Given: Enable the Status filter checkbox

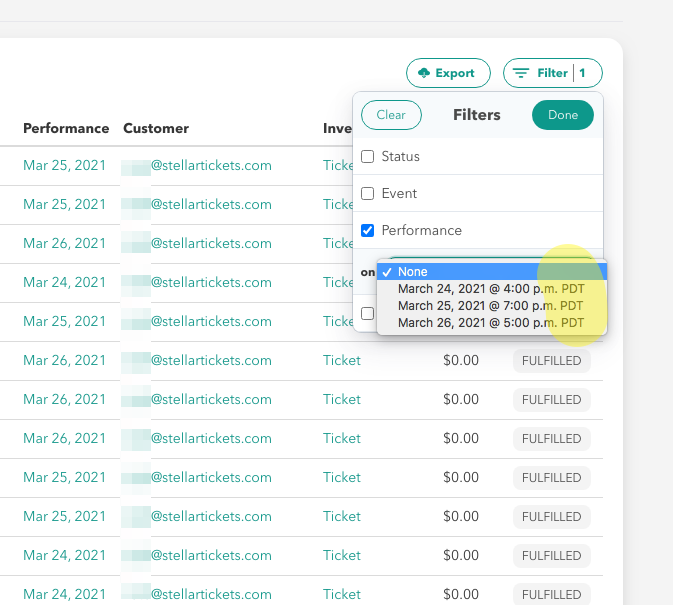Looking at the screenshot, I should tap(367, 157).
